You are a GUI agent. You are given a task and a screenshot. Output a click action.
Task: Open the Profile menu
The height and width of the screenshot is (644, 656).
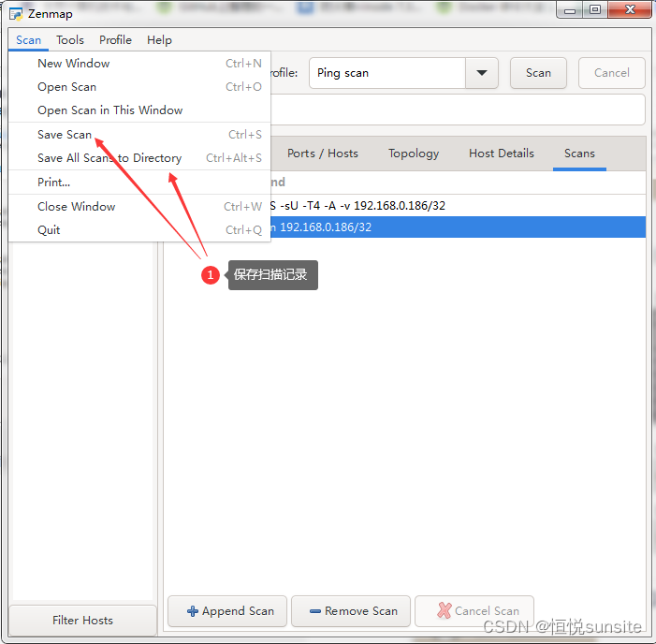tap(115, 40)
